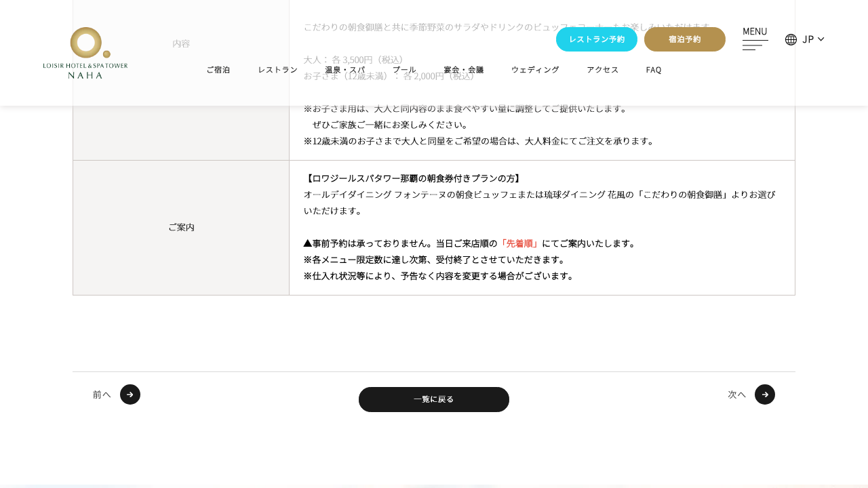Click the ※仕入れ状況等により note line
This screenshot has height=488, width=868.
point(439,276)
